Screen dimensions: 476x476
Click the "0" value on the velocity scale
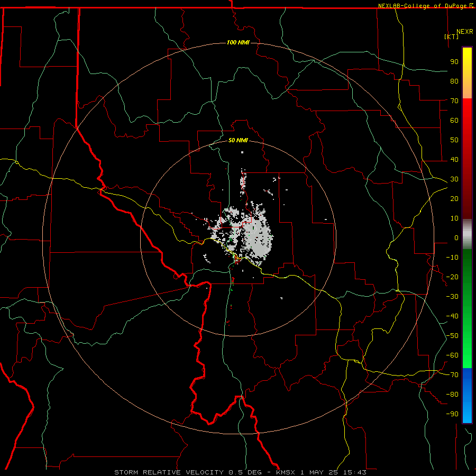[456, 237]
